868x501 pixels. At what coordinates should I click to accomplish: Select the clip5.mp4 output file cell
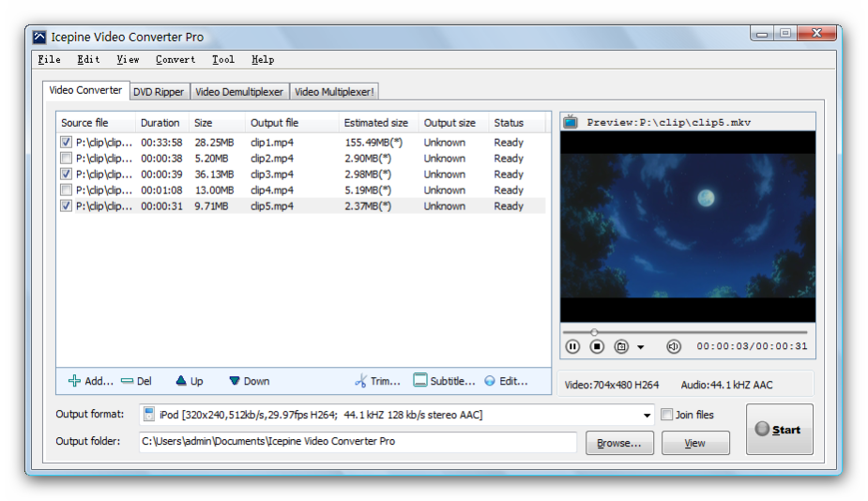click(272, 206)
